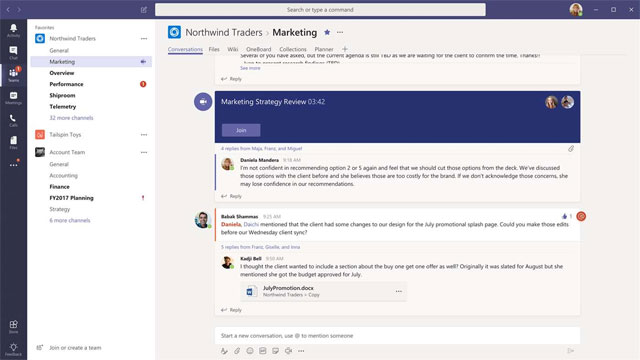
Task: Click the red mention icon on Babak's message
Action: 581,216
